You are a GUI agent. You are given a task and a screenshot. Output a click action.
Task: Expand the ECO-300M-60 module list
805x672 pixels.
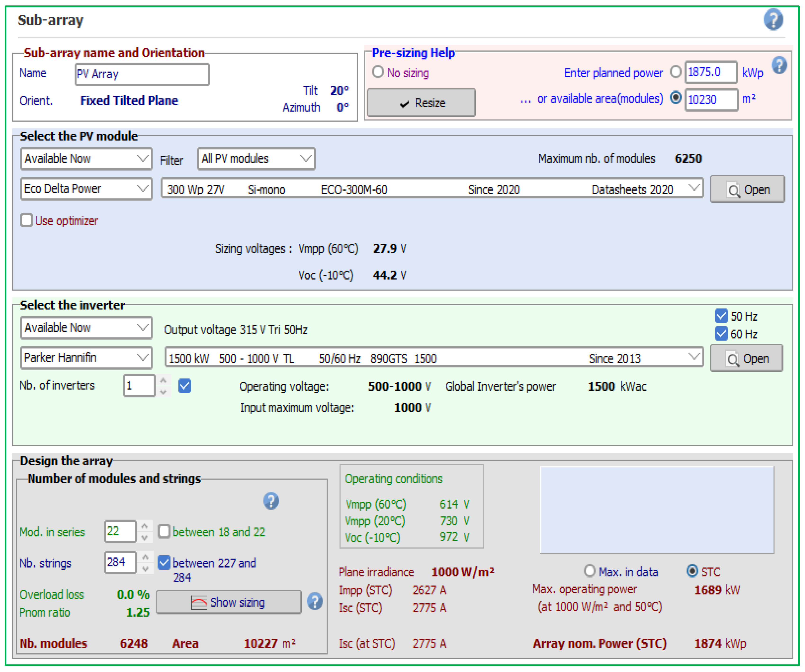point(694,188)
